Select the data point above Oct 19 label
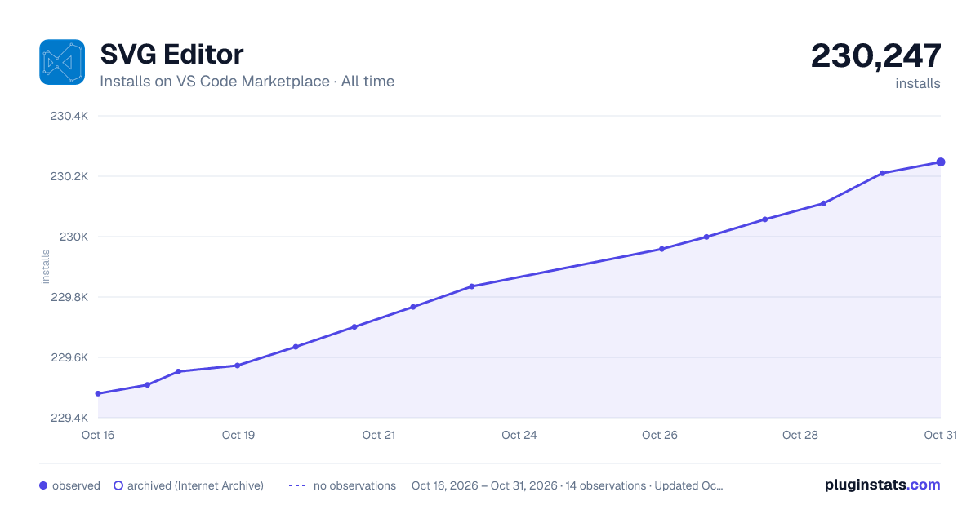This screenshot has width=980, height=514. [x=238, y=366]
